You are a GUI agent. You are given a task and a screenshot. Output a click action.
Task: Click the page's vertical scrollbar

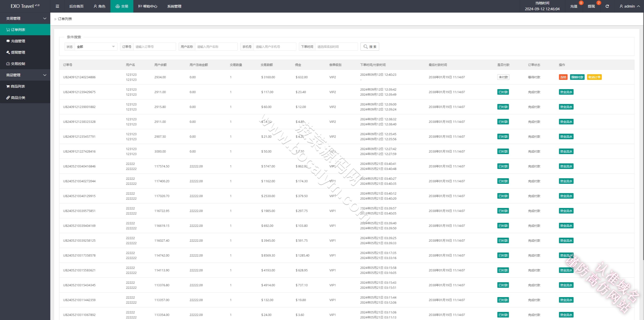(x=643, y=136)
